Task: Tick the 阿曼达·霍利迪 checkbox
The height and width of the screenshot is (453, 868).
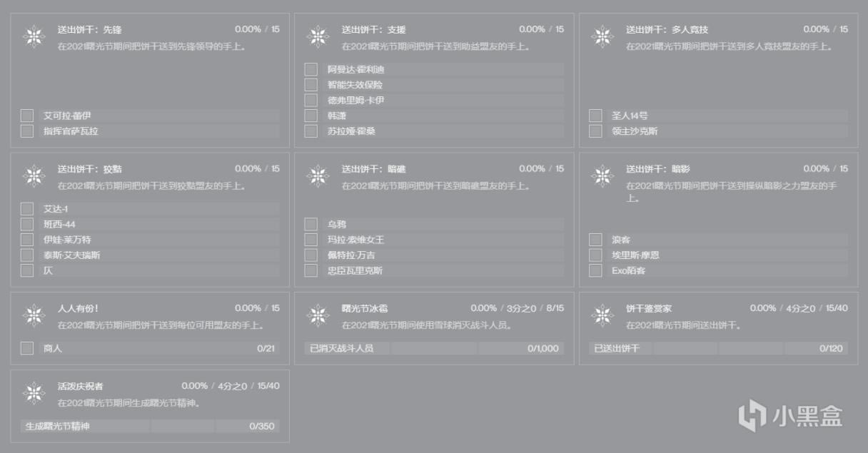Action: point(311,69)
